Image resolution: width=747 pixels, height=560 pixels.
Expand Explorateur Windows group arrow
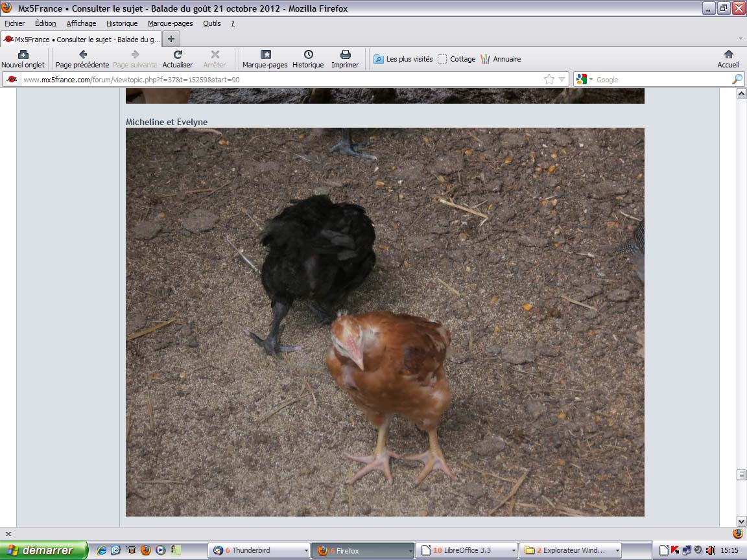point(617,551)
